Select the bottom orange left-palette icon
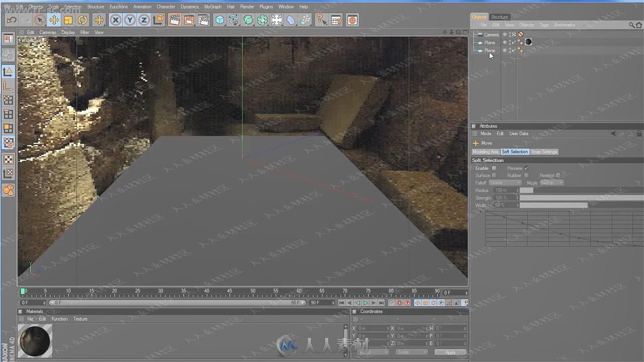 8,190
